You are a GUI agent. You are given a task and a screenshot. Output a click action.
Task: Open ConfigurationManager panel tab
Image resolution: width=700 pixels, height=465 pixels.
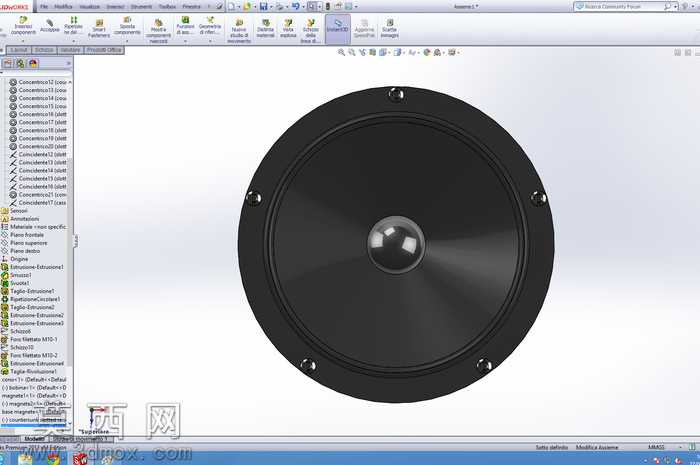[x=20, y=64]
